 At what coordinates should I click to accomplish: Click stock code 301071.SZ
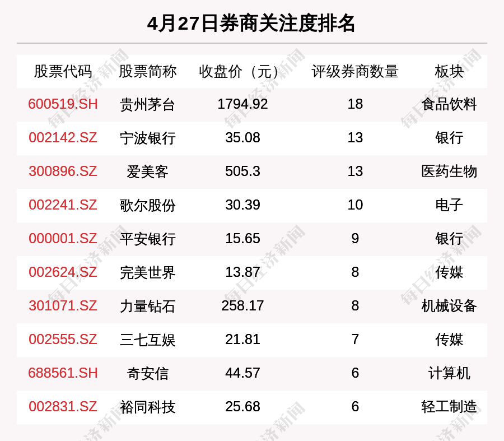63,306
